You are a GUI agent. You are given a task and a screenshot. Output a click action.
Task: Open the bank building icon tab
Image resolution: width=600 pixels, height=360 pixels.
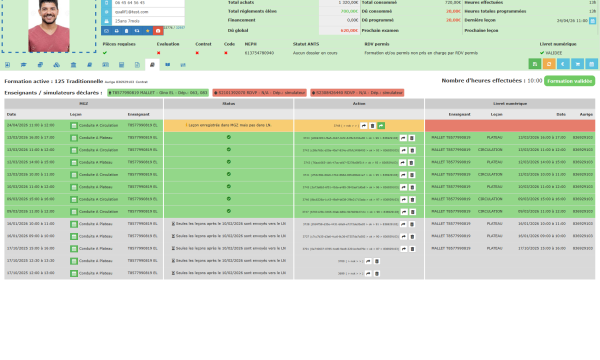(73, 65)
